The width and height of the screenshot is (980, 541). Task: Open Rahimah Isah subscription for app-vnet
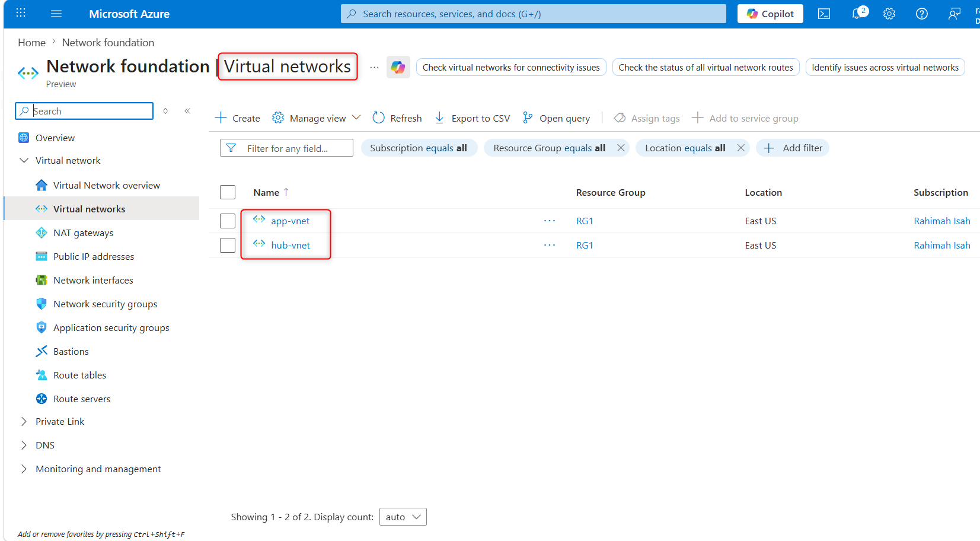(x=942, y=221)
